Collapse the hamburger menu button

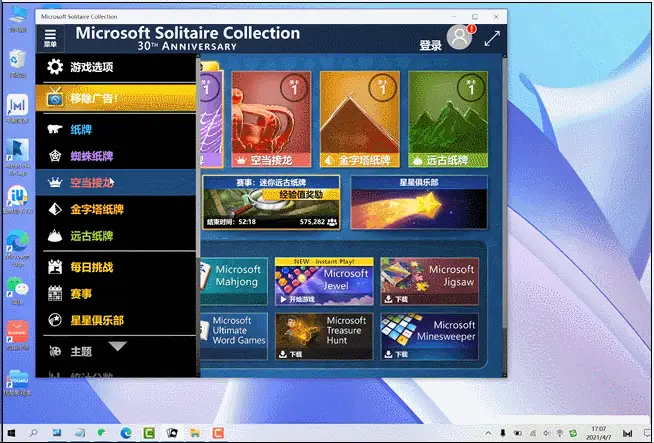pos(50,38)
